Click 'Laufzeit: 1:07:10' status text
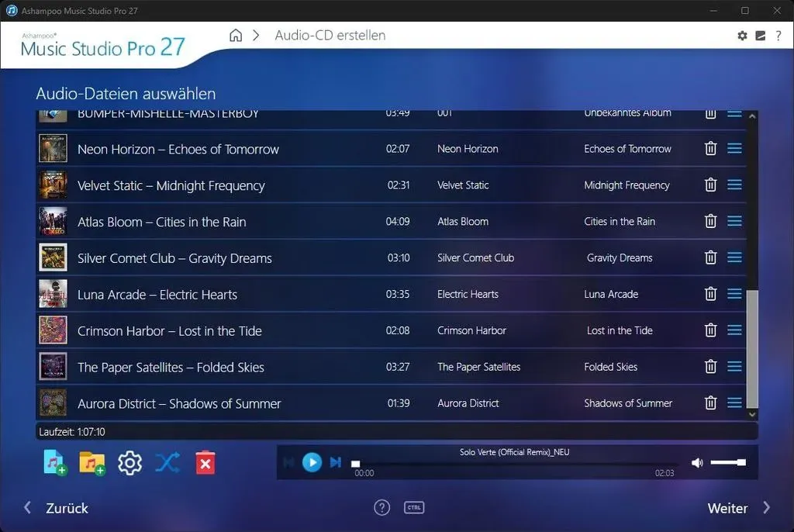This screenshot has height=532, width=794. click(72, 432)
